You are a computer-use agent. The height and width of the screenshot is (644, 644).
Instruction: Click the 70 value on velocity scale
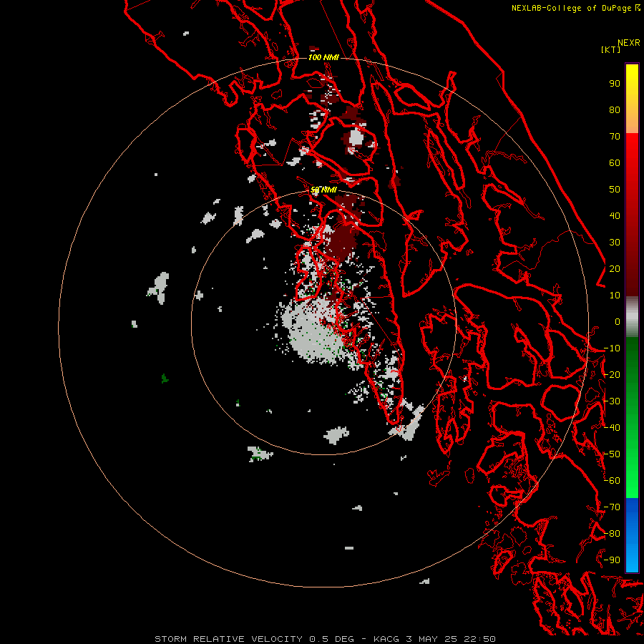click(x=615, y=137)
